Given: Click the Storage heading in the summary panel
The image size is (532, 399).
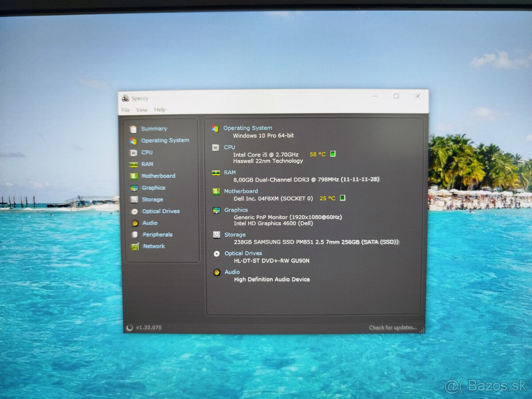Looking at the screenshot, I should [235, 235].
